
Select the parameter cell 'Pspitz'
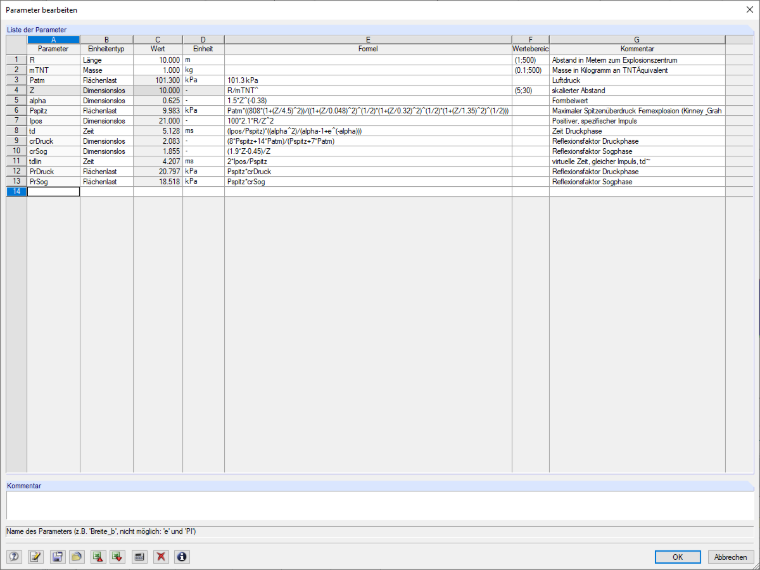pos(53,111)
